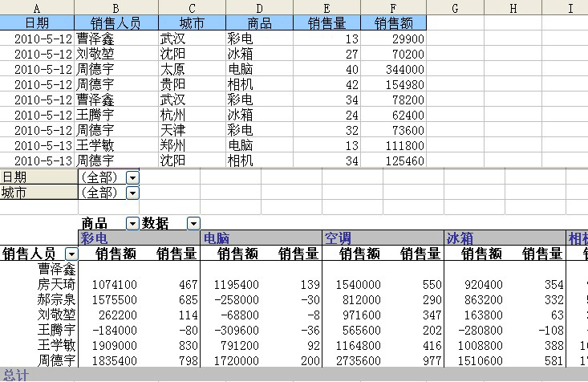Viewport: 588px width, 382px height.
Task: Click the 王腾宇 cell in data table
Action: [x=116, y=115]
